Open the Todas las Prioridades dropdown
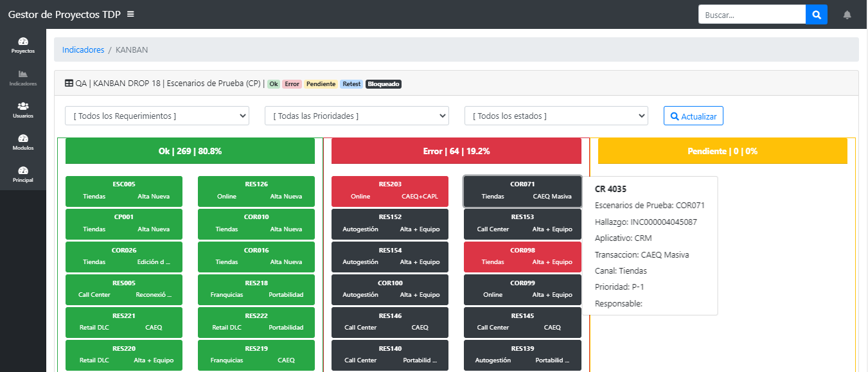Screen dimensions: 868x372 [x=357, y=116]
